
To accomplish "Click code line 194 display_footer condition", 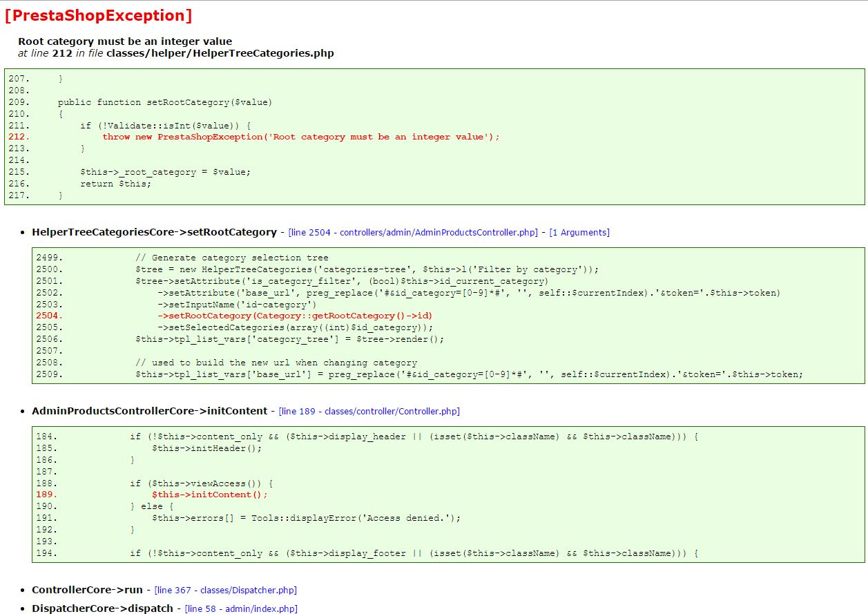I will 414,553.
